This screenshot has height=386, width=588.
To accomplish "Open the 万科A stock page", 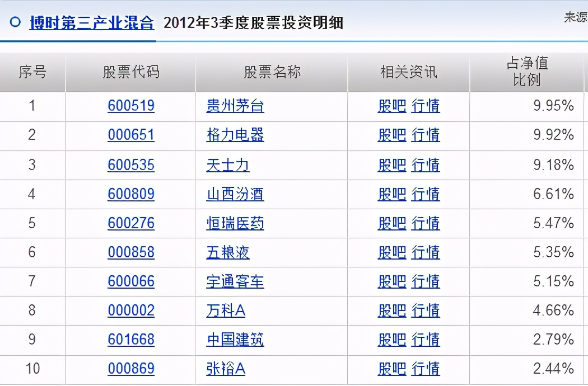I will click(227, 310).
